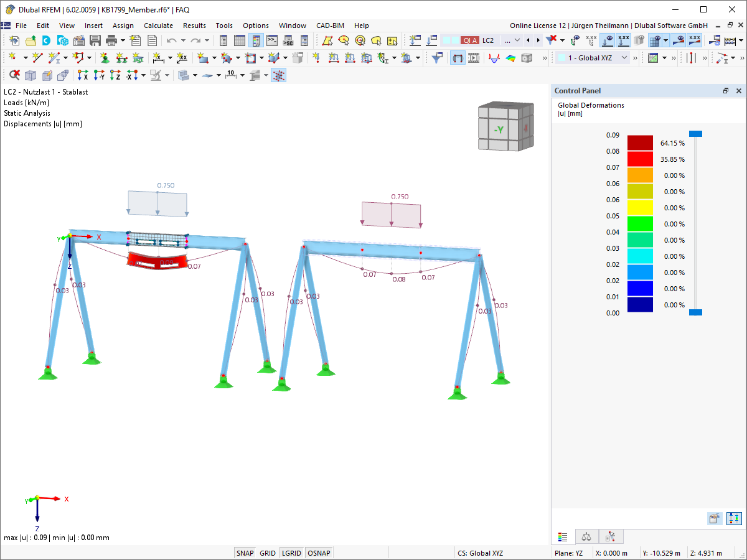Activate the Zoom magnifier tool
Image resolution: width=747 pixels, height=560 pixels.
14,75
